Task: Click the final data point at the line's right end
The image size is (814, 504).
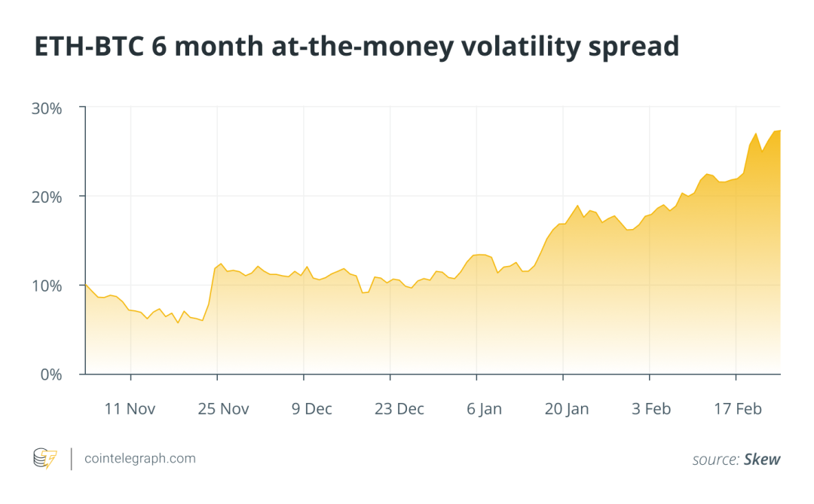Action: pos(779,131)
